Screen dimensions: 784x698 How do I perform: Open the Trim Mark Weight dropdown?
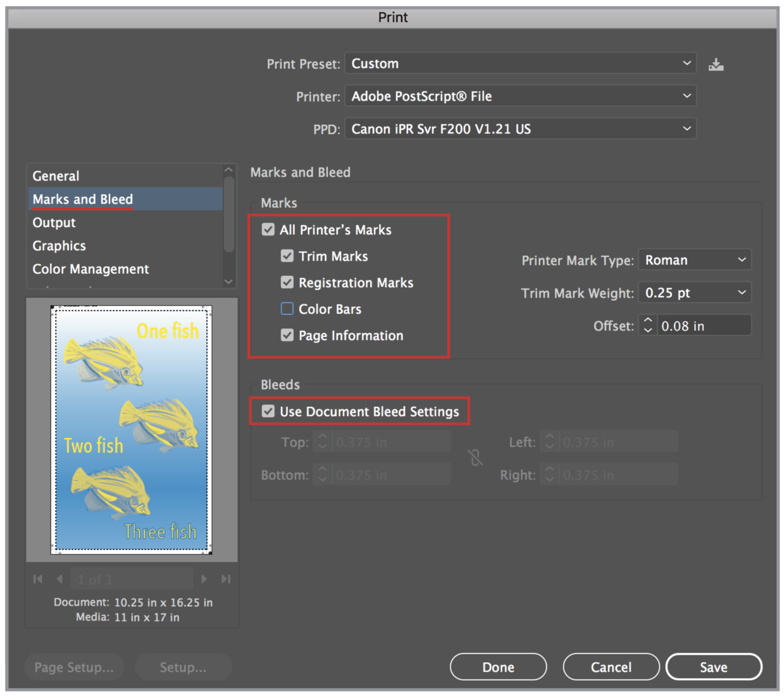click(x=695, y=293)
